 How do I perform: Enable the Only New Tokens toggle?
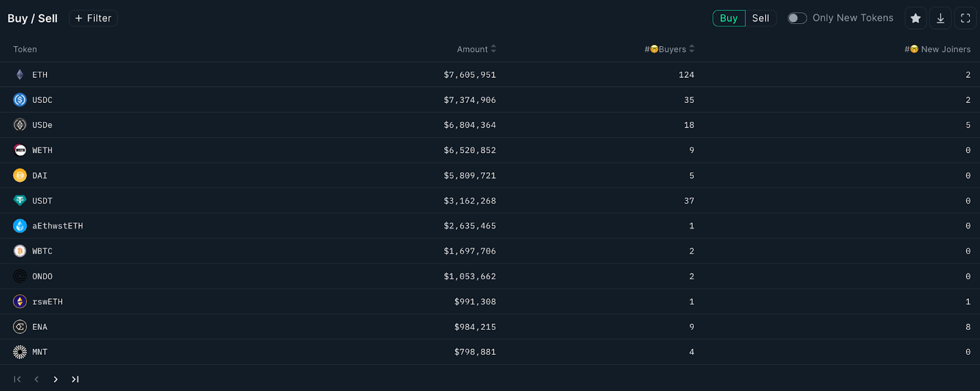[x=797, y=18]
